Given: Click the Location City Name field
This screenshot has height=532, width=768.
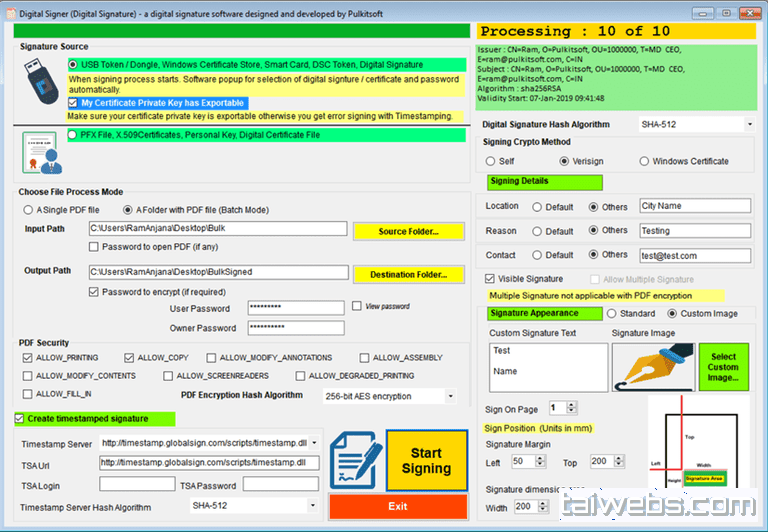Looking at the screenshot, I should (695, 206).
